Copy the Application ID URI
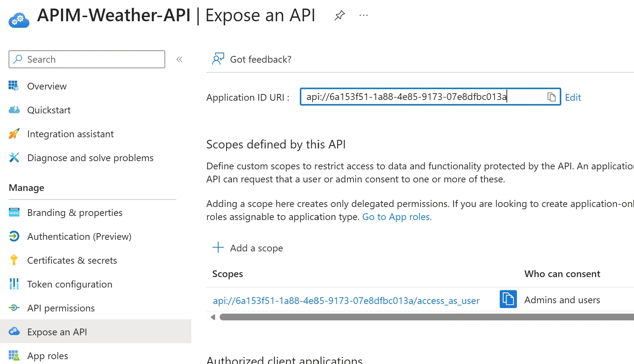 (x=551, y=97)
